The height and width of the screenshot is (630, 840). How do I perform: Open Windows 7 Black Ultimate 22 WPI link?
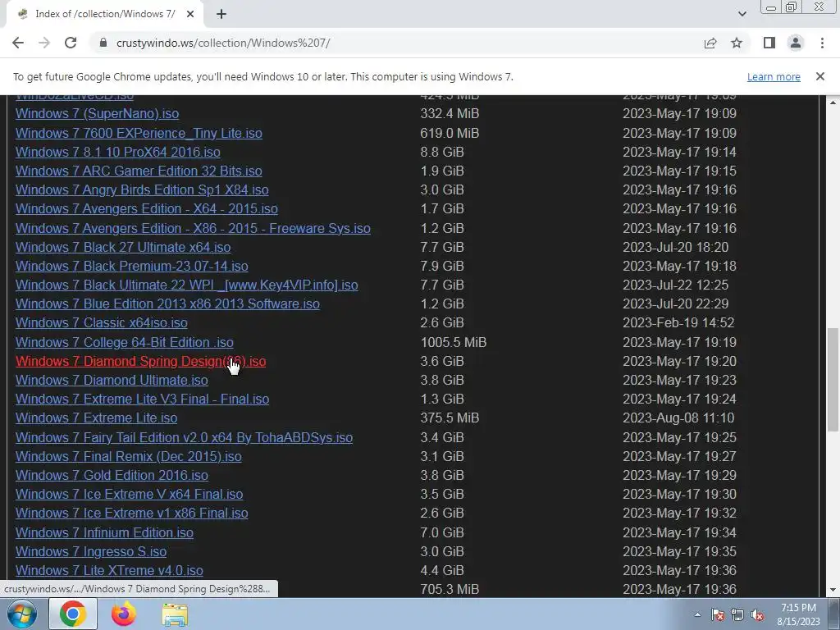click(186, 285)
